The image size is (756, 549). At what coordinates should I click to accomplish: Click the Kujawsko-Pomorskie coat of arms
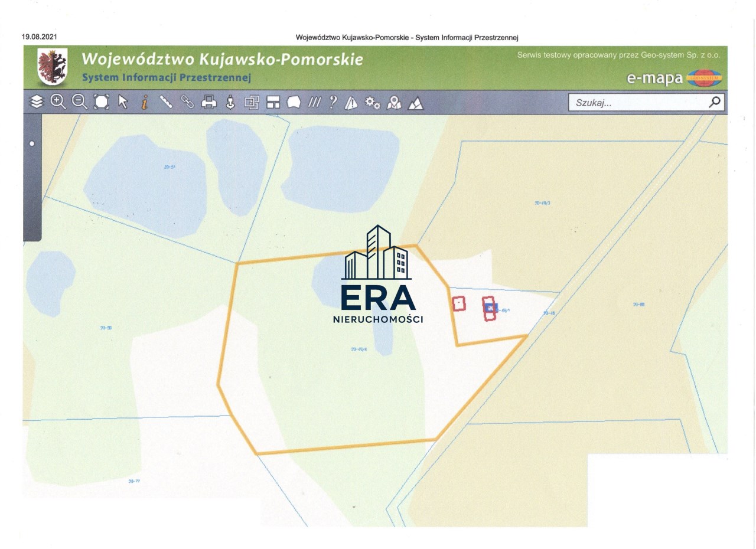tap(52, 67)
